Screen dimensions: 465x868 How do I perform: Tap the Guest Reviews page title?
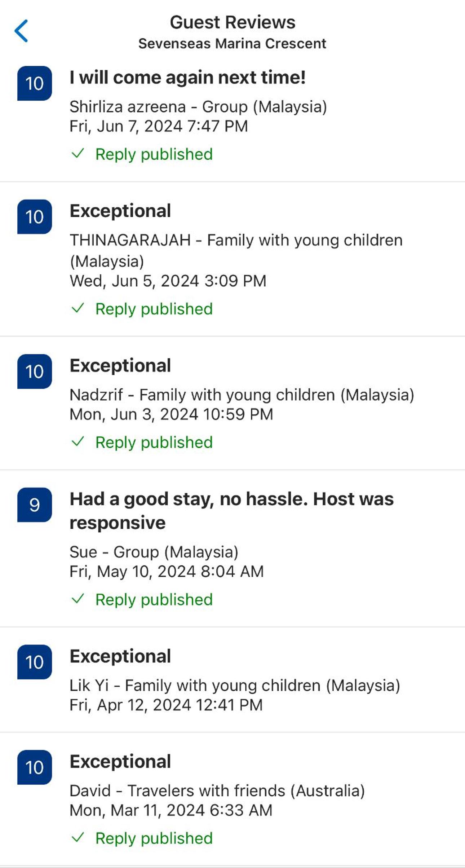coord(232,22)
